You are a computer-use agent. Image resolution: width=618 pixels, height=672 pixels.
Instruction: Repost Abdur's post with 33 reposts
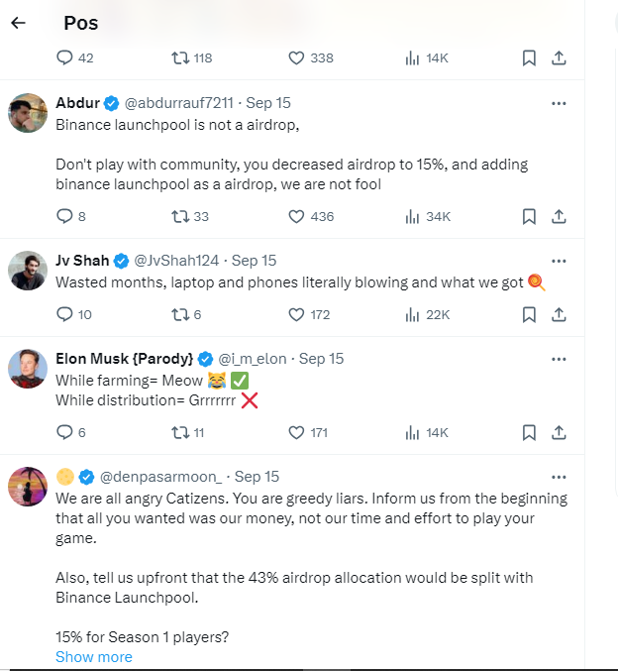(x=180, y=216)
